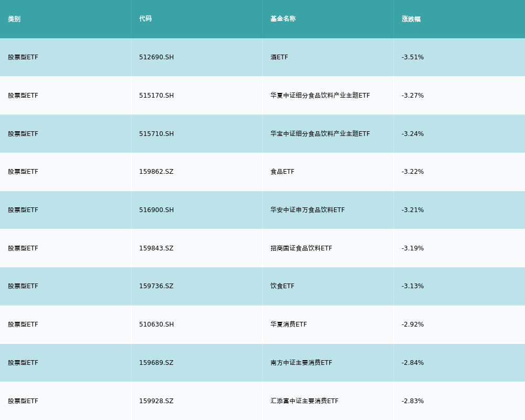The height and width of the screenshot is (420, 525).
Task: Select code 159736.SZ
Action: pos(156,286)
